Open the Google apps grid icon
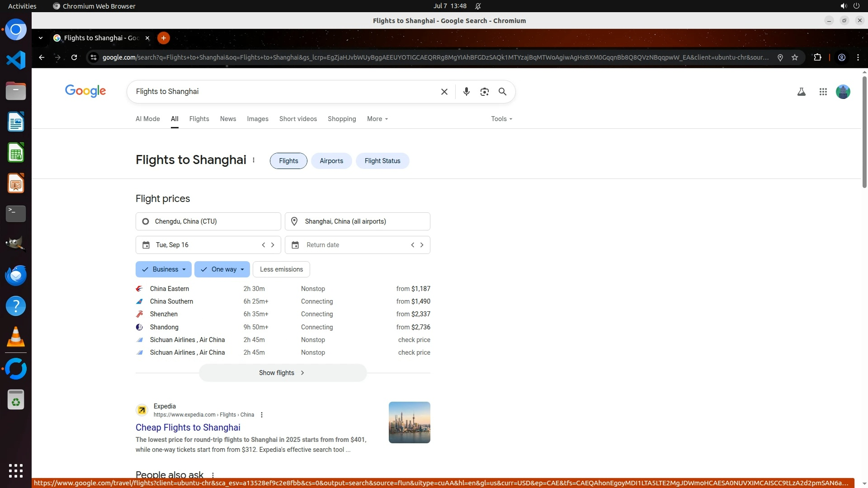The width and height of the screenshot is (868, 488). tap(823, 92)
